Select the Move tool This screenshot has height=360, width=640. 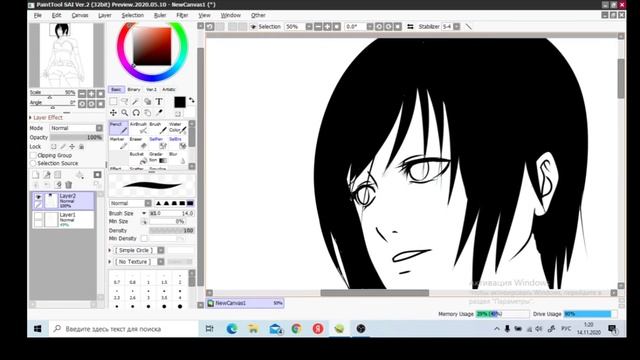113,113
